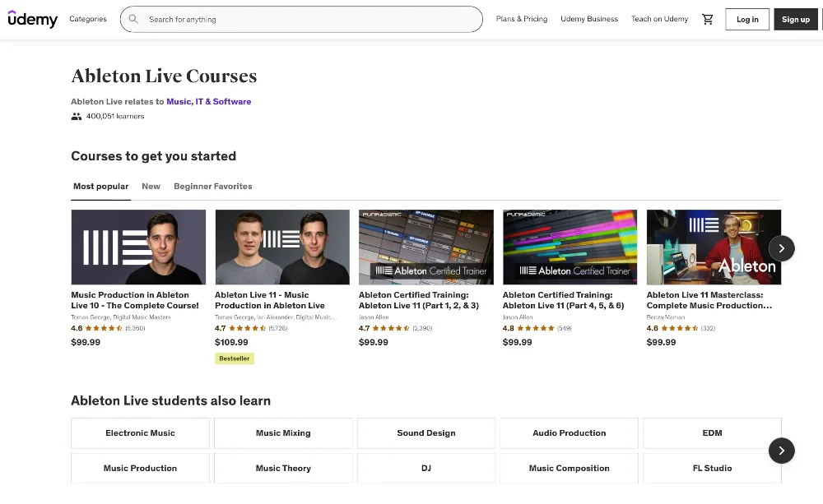Click the Sign up button

(x=796, y=20)
